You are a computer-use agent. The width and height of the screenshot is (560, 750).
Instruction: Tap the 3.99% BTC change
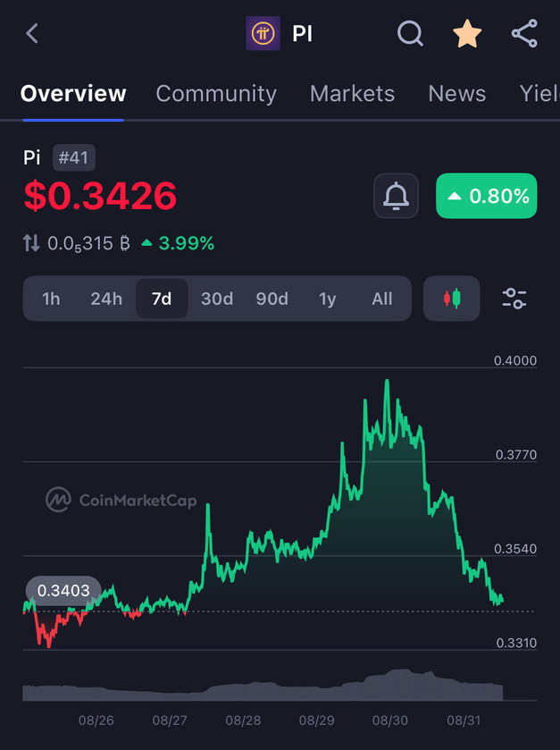coord(178,243)
